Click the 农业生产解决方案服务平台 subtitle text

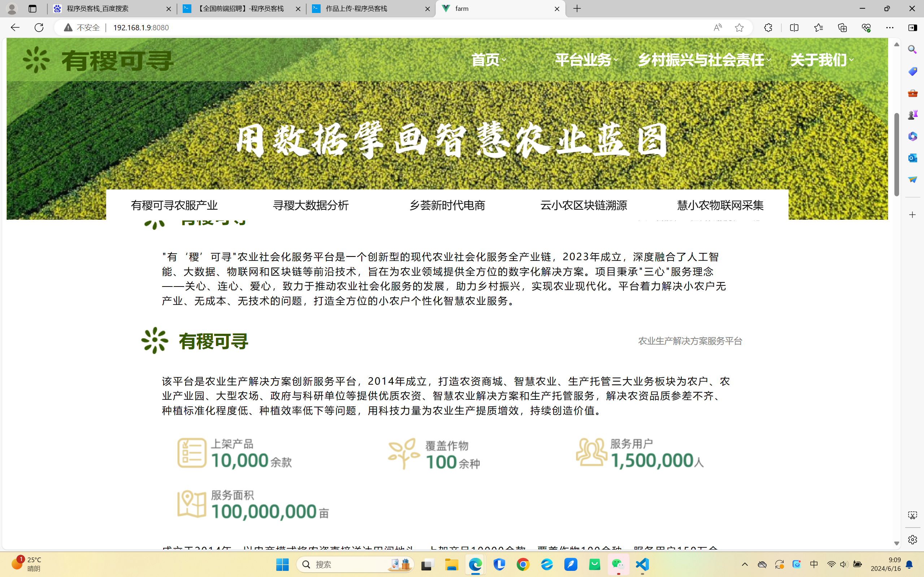690,341
